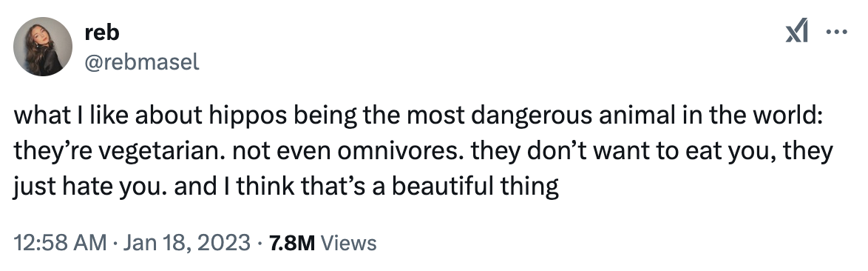868x271 pixels.
Task: Select the Views label next to 7.8M
Action: click(x=349, y=243)
